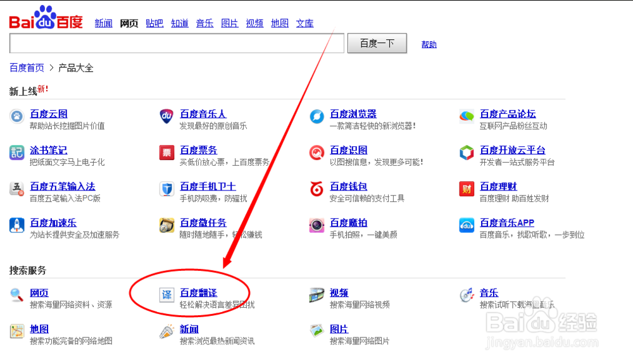633x364 pixels.
Task: Open the 百度微任务 link
Action: 203,223
